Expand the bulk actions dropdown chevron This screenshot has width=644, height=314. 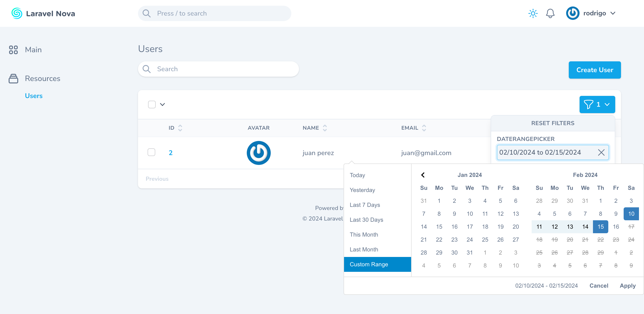click(162, 104)
